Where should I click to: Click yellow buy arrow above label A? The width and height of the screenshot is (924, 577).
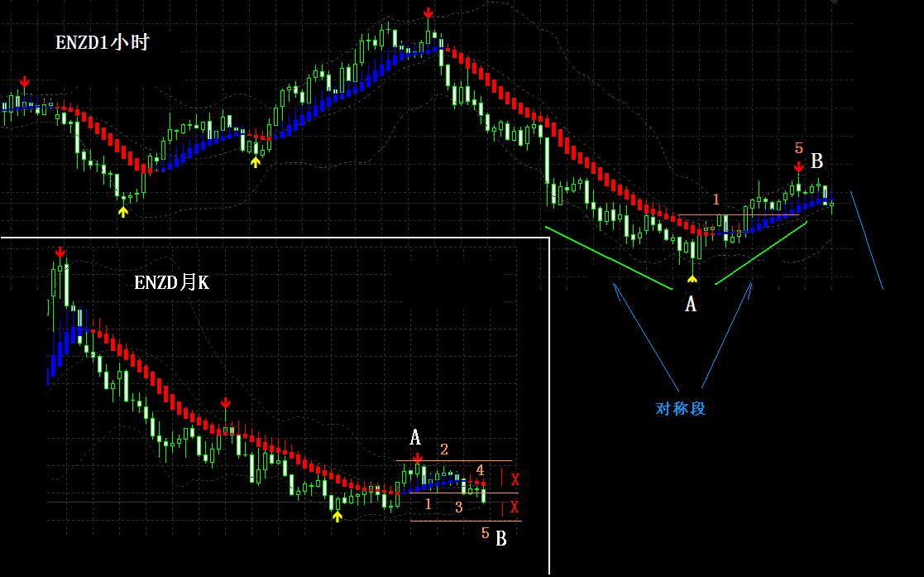tap(692, 278)
